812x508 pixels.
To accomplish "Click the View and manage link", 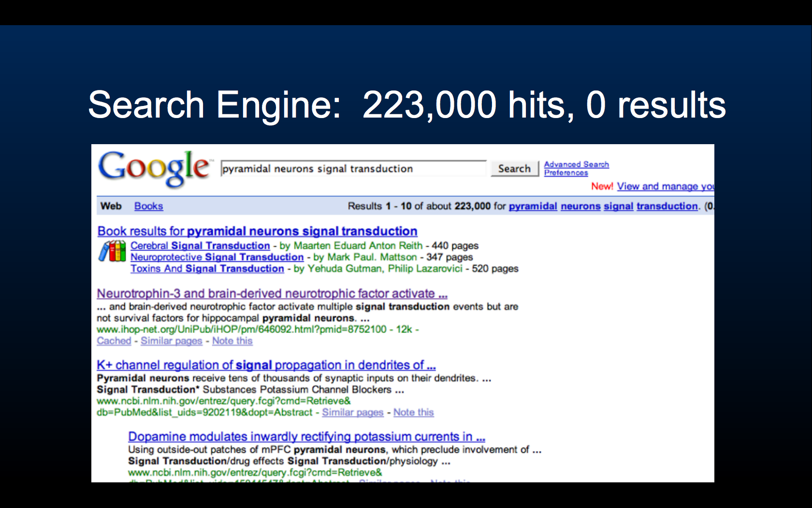I will click(665, 186).
